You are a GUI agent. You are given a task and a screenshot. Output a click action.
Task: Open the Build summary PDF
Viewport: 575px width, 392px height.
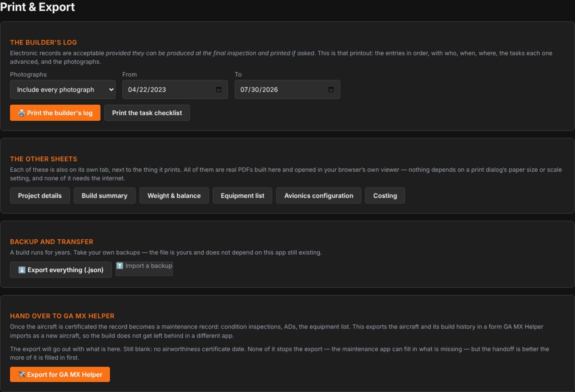(x=104, y=196)
